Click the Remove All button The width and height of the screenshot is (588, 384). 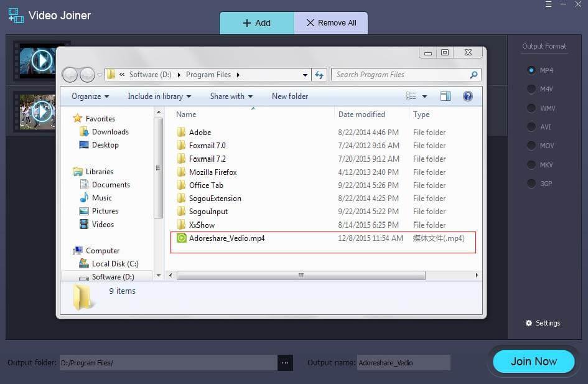pyautogui.click(x=331, y=23)
